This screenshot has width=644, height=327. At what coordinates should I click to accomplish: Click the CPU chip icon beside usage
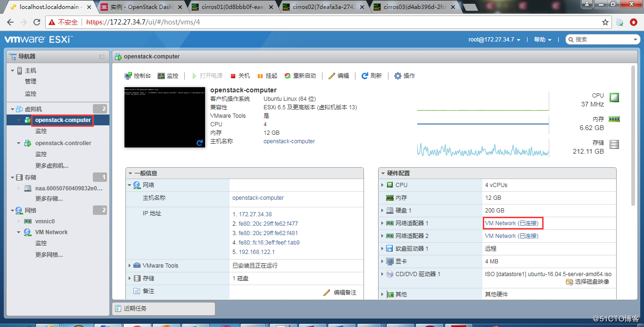click(614, 98)
